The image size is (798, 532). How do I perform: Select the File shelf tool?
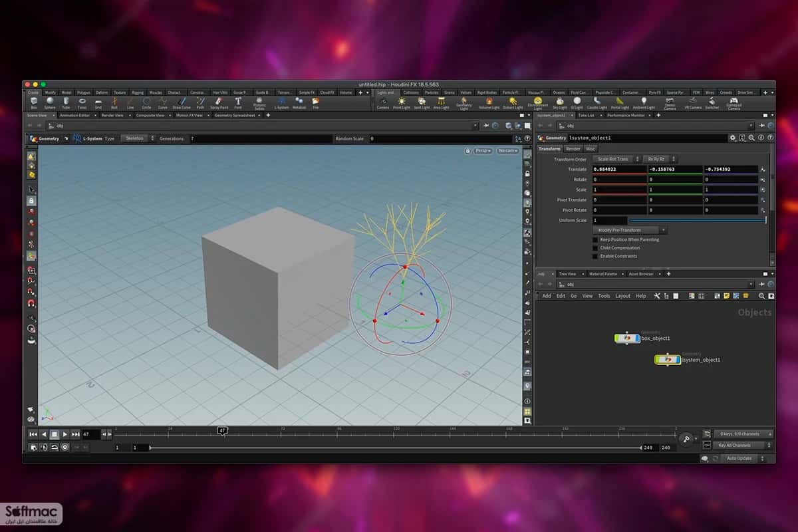pos(315,102)
